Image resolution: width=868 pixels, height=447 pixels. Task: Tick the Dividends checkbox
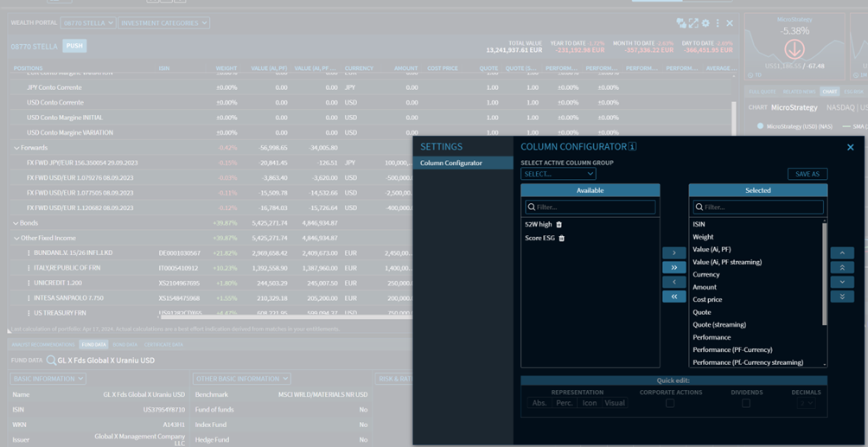[745, 403]
